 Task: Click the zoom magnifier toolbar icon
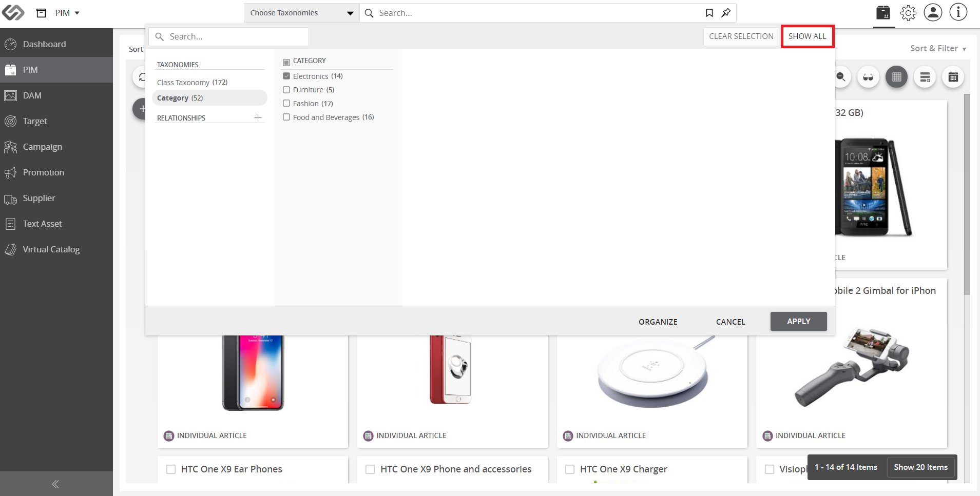point(841,77)
